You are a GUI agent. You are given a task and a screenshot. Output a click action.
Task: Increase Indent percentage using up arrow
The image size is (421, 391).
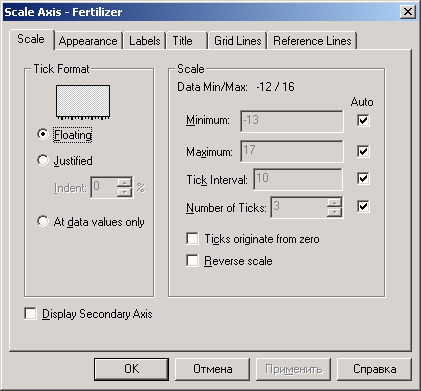tap(124, 183)
